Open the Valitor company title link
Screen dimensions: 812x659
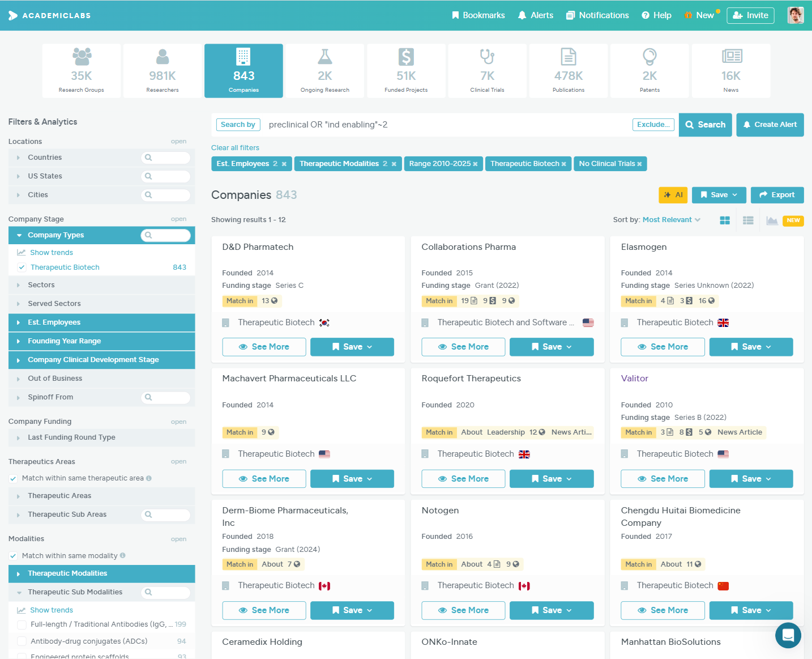[635, 379]
